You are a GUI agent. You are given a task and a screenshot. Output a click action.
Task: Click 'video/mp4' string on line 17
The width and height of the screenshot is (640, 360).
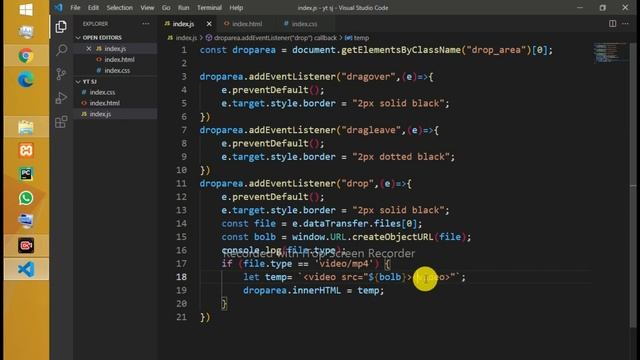tap(344, 264)
